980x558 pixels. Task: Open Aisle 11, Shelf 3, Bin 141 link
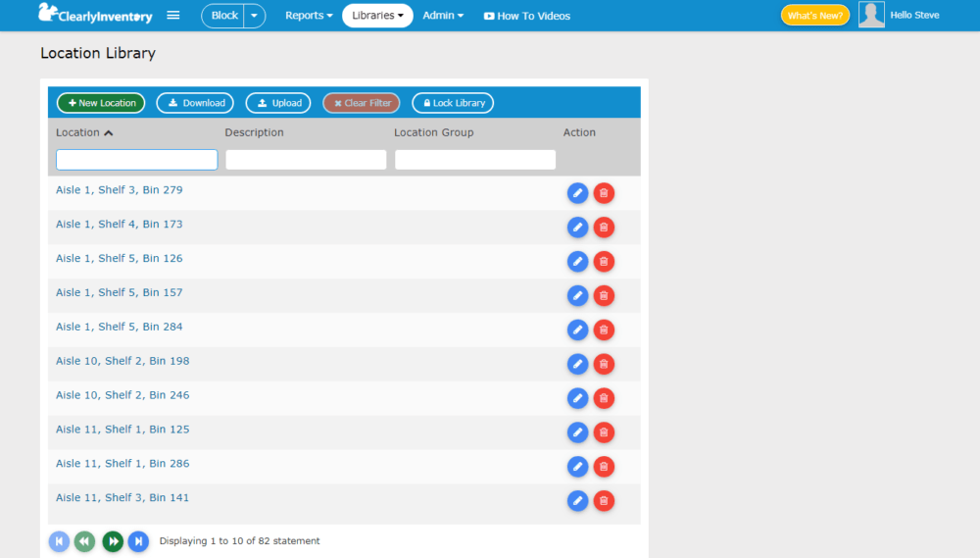pyautogui.click(x=122, y=498)
